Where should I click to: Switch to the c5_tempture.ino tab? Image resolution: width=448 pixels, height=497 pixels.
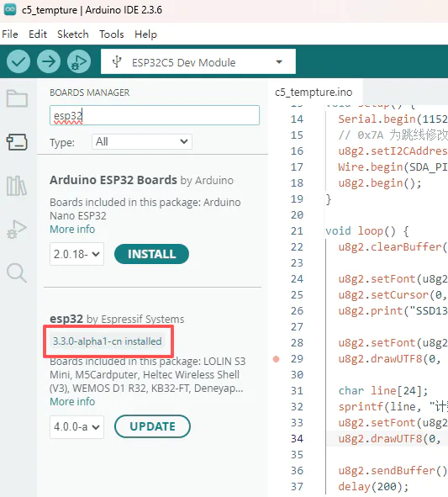pos(314,93)
